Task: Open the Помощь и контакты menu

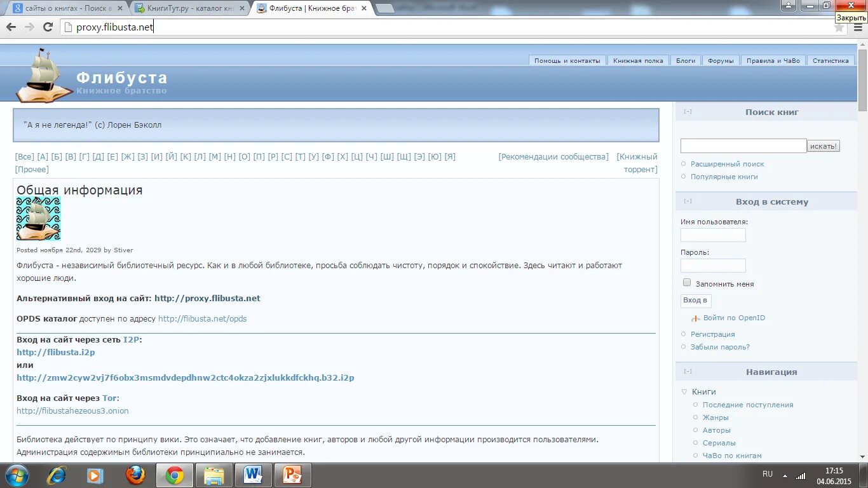Action: coord(567,60)
